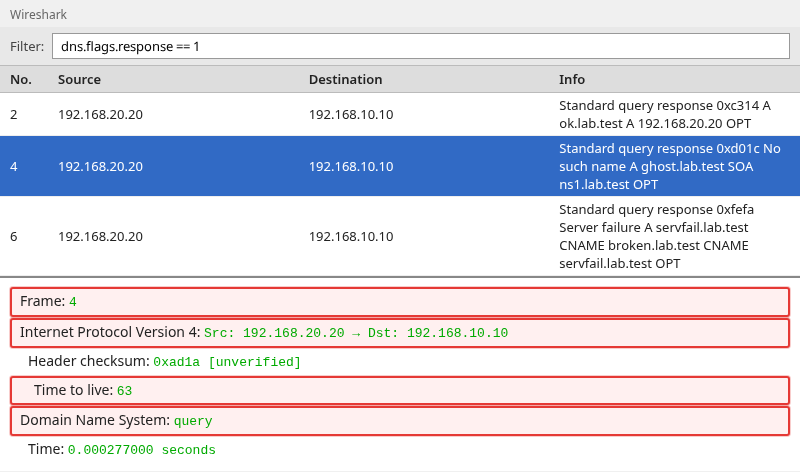Click the ghost.lab.test SOA info cell
The image size is (800, 472).
[x=669, y=166]
